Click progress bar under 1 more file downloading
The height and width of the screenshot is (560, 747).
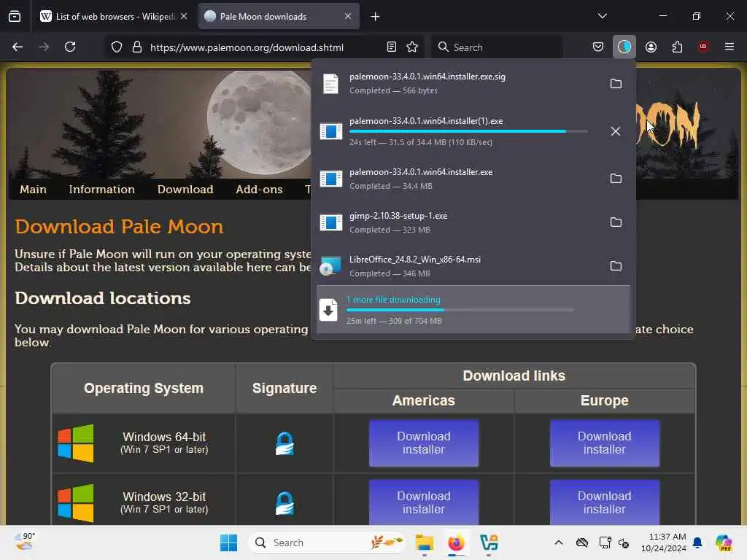coord(460,311)
